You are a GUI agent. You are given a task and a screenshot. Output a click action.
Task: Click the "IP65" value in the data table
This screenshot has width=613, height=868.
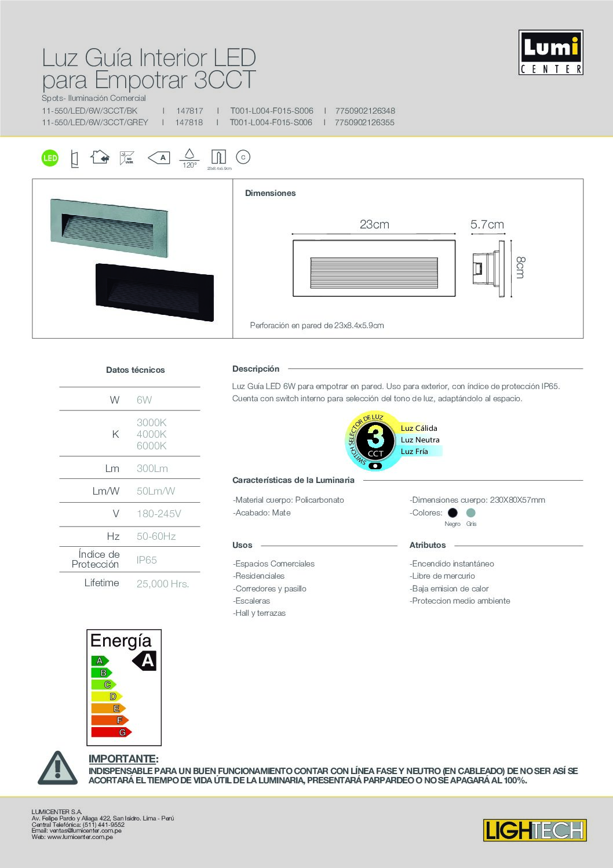(x=147, y=560)
